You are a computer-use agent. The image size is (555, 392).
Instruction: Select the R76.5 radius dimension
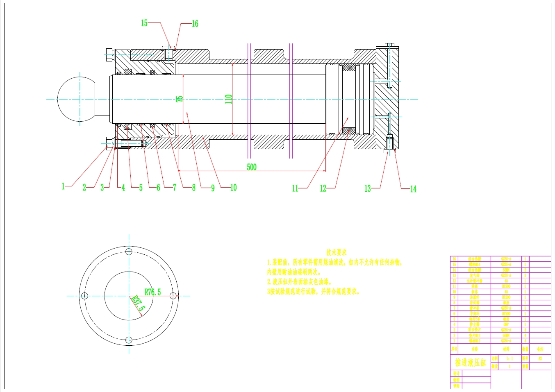pyautogui.click(x=153, y=292)
